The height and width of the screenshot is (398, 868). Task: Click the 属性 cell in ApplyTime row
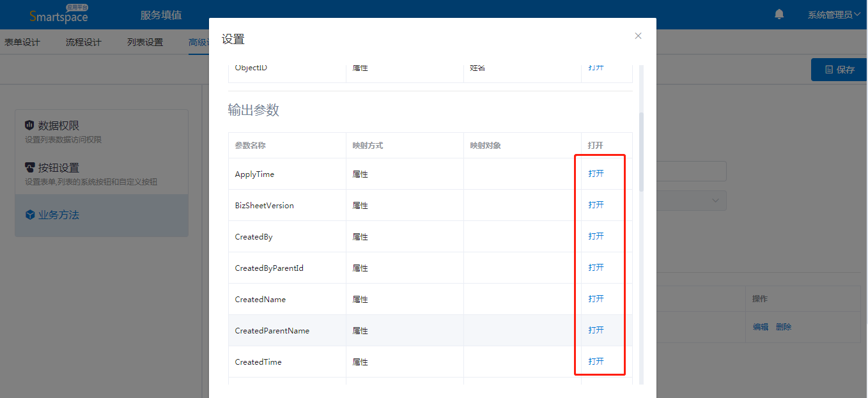coord(360,174)
